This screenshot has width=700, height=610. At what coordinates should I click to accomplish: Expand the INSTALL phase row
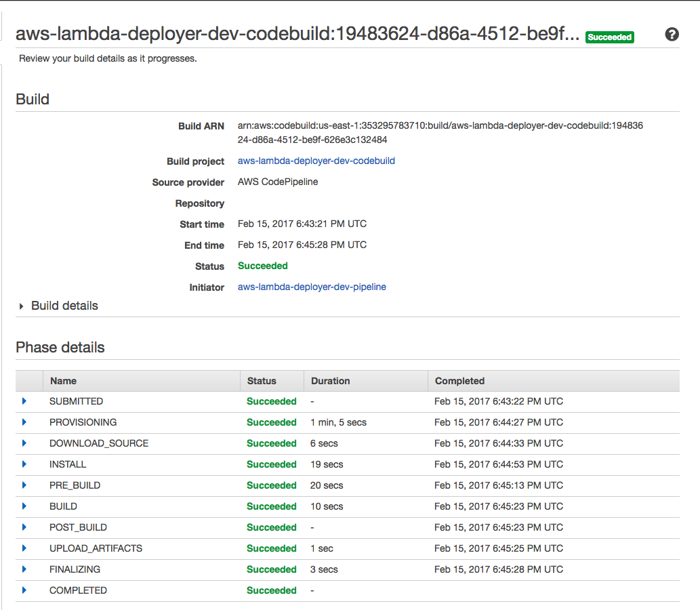click(x=25, y=464)
